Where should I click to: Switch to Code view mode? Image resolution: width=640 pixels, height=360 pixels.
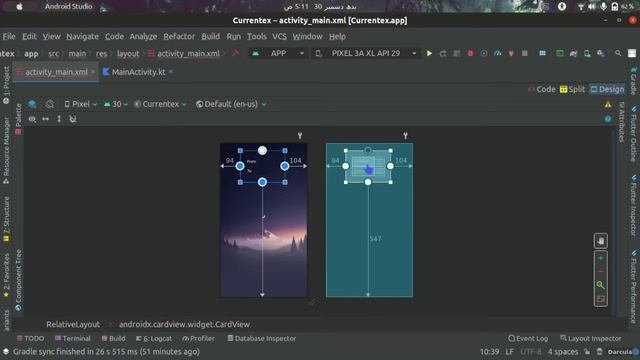(x=542, y=89)
